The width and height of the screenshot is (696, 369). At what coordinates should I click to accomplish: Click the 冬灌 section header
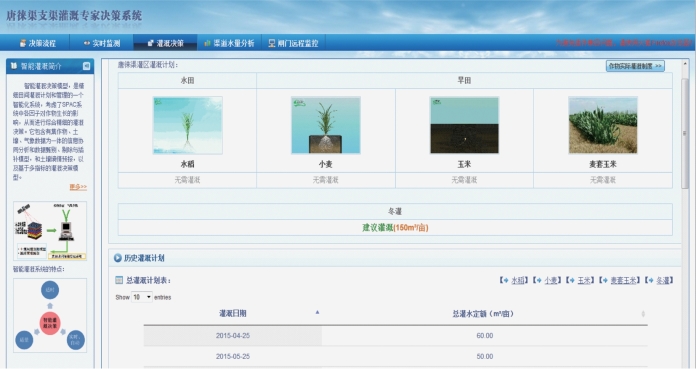click(395, 211)
